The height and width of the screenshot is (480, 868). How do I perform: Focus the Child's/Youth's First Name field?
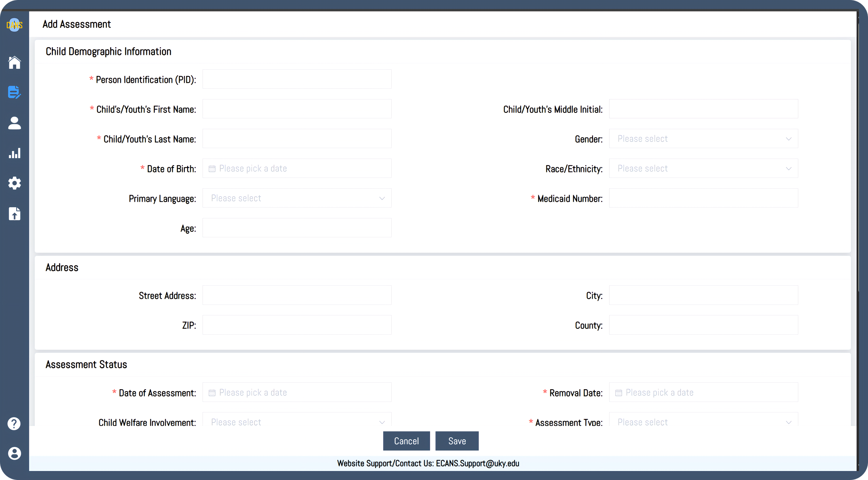[297, 109]
